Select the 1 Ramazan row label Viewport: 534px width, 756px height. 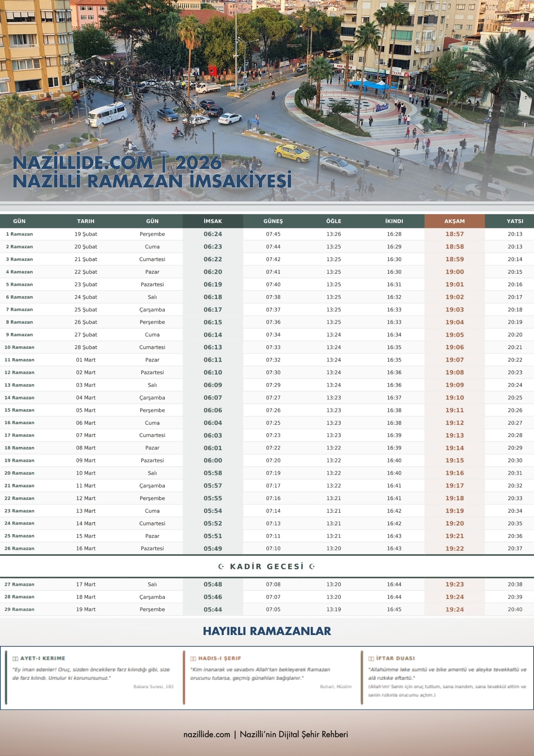coord(19,234)
